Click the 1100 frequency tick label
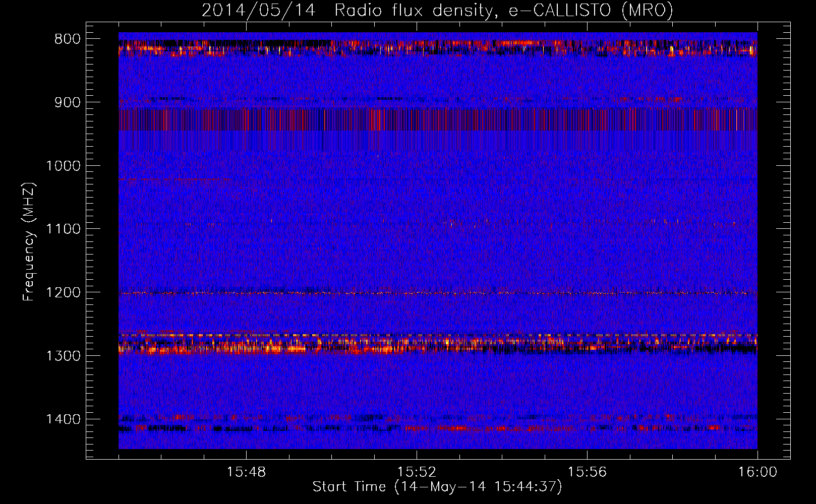816x504 pixels. click(63, 229)
